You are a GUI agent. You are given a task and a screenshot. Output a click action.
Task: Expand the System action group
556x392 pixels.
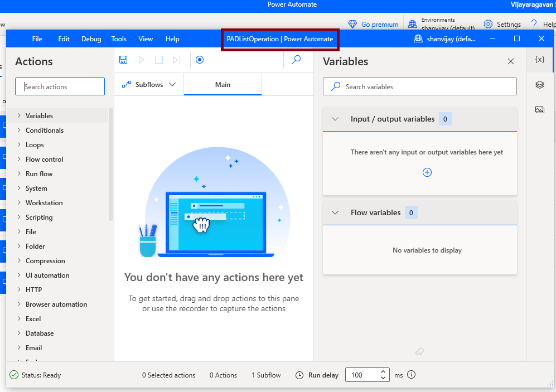tap(19, 188)
